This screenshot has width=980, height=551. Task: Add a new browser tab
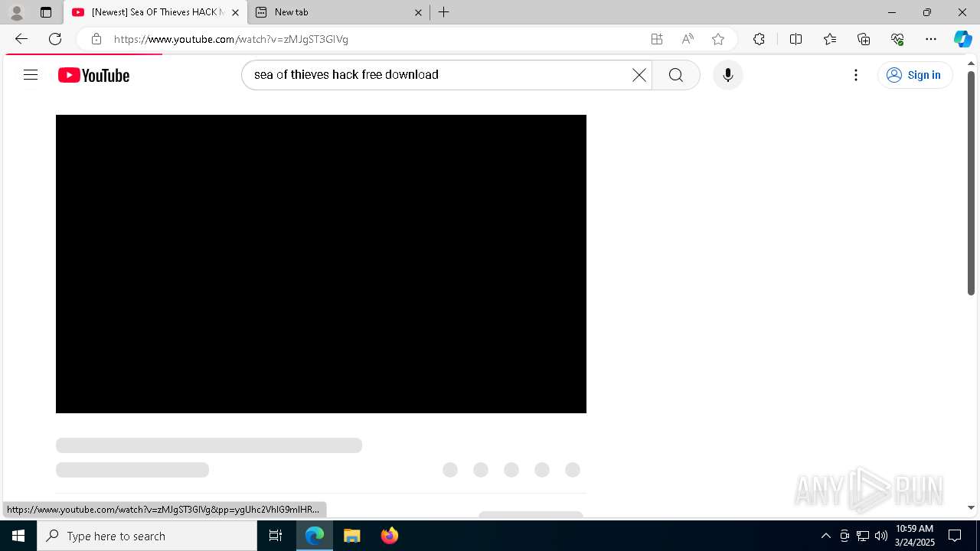(x=444, y=12)
